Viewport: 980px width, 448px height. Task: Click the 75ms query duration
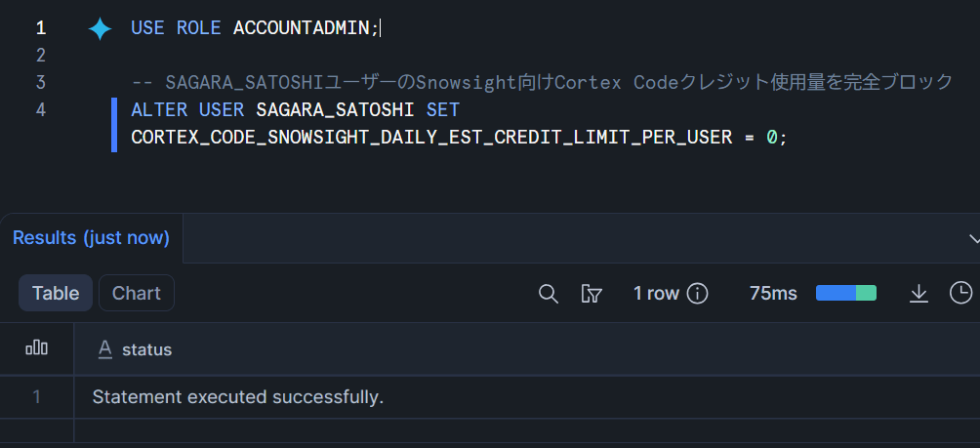tap(773, 293)
